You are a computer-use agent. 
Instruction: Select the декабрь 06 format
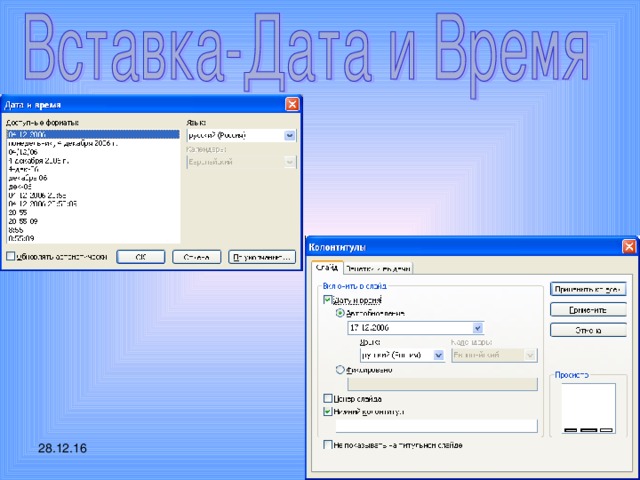coord(93,178)
